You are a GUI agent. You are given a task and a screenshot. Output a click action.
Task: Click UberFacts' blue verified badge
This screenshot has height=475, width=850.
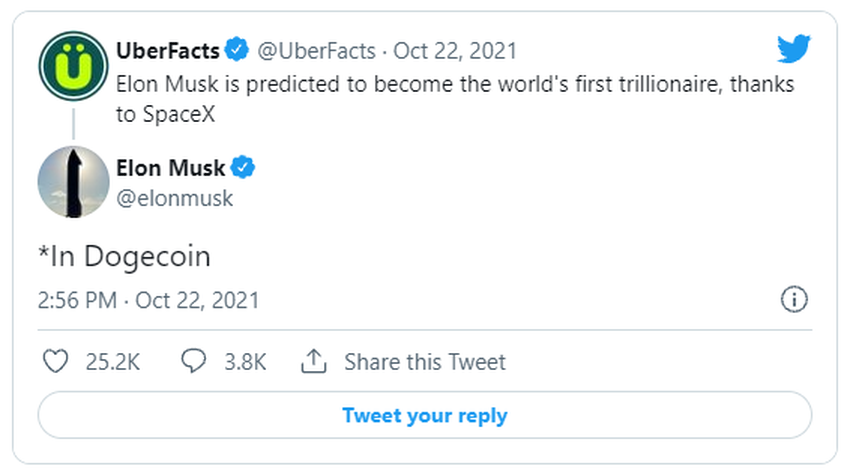(237, 49)
